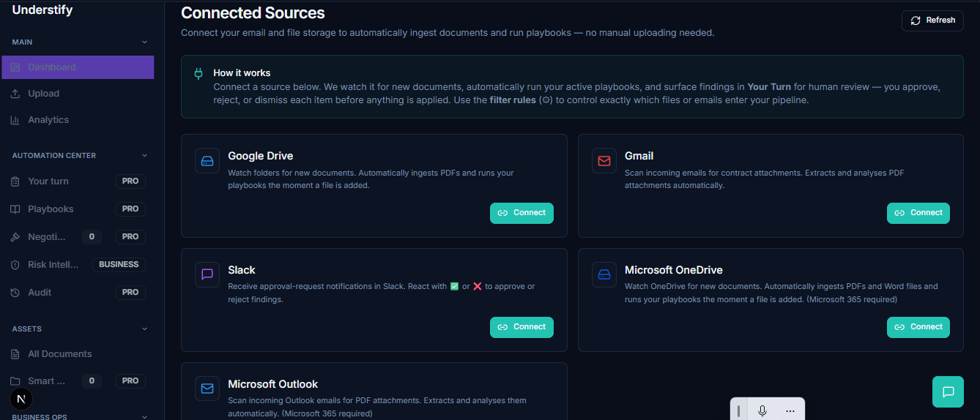The height and width of the screenshot is (420, 980).
Task: Click the drag handle on floating bar
Action: click(739, 411)
